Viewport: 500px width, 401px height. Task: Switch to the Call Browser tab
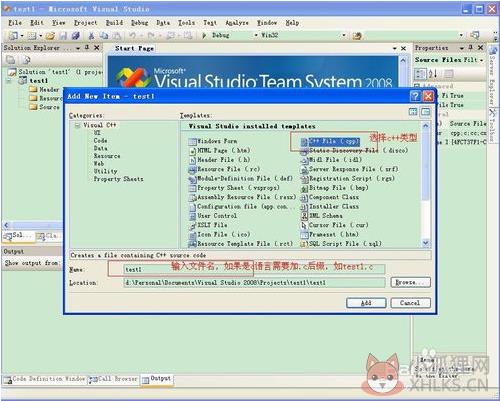click(113, 379)
